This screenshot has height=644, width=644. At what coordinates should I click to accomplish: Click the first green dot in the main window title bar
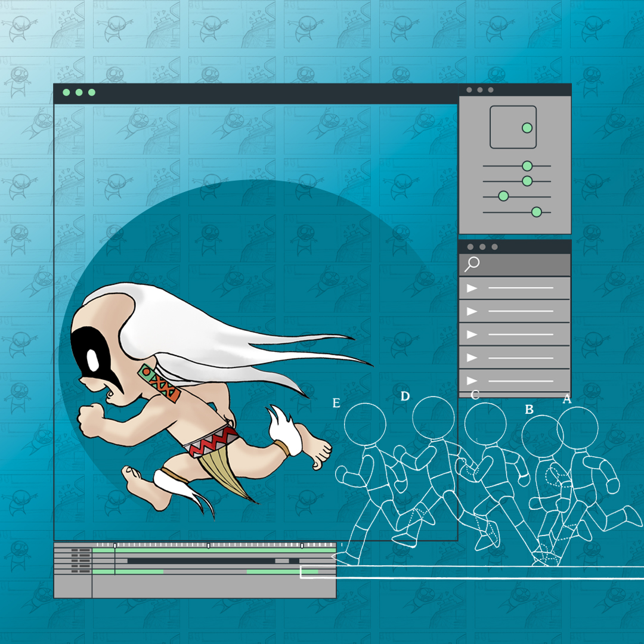pos(66,92)
